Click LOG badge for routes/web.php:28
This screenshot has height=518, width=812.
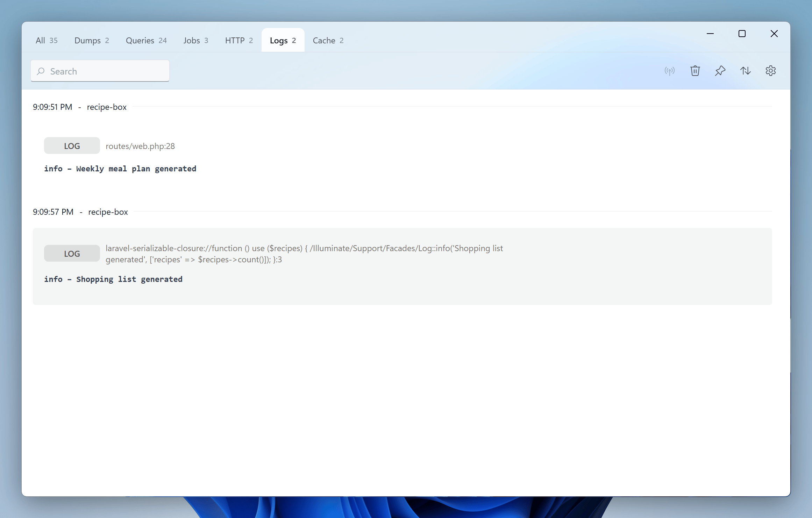[x=72, y=146]
